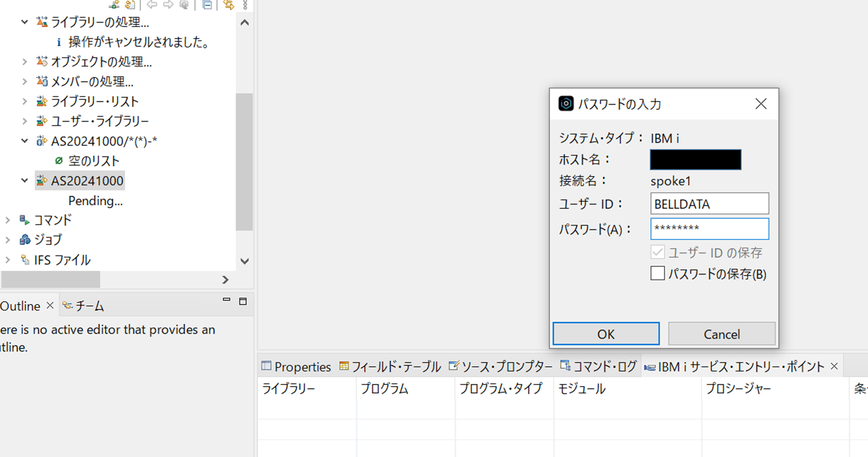Click the tree's horizontal scrollbar thumb

51,279
